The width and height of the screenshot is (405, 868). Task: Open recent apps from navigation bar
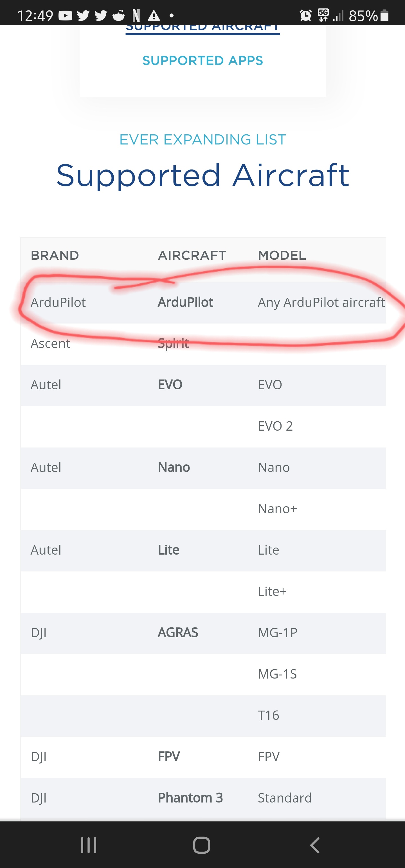[x=89, y=845]
